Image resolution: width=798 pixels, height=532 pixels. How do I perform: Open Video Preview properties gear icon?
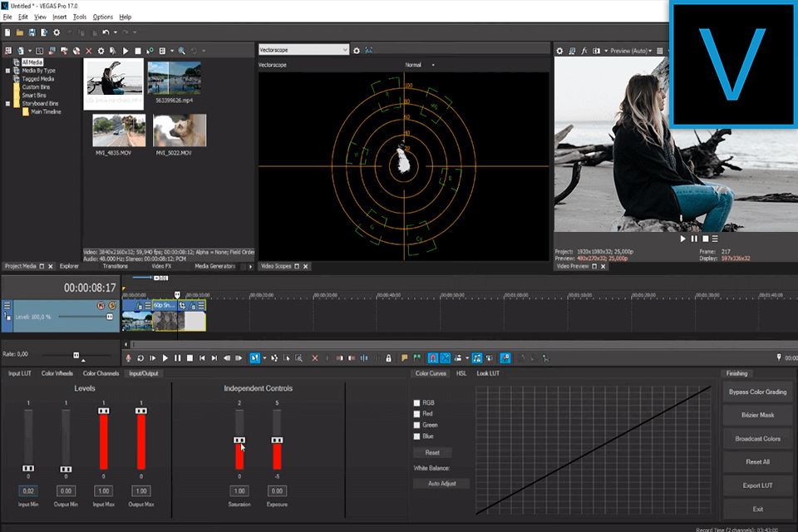(x=559, y=51)
